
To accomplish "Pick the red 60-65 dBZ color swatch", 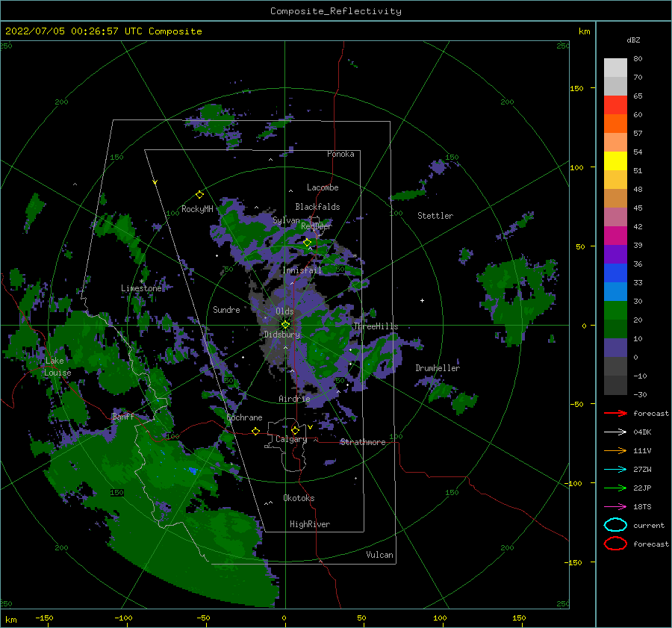I will tap(615, 105).
